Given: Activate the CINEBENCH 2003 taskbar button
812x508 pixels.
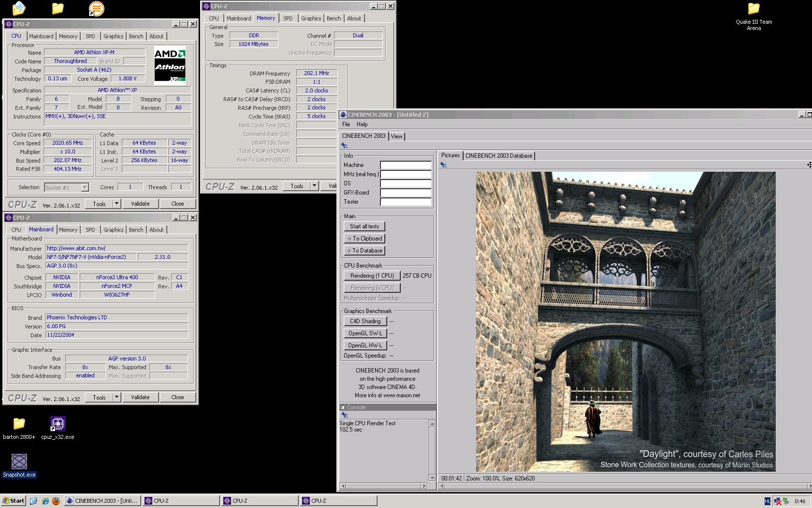Looking at the screenshot, I should coord(102,501).
